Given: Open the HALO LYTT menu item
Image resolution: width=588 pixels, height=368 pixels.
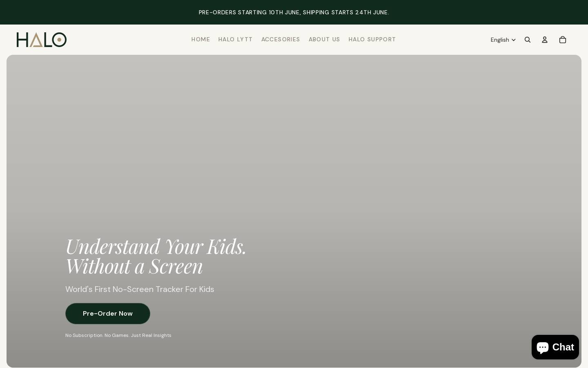Looking at the screenshot, I should pyautogui.click(x=236, y=39).
